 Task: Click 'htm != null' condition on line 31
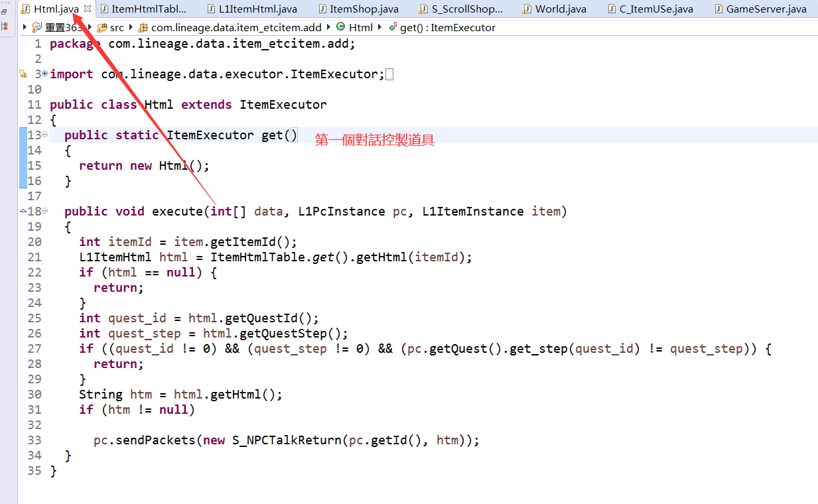pyautogui.click(x=149, y=410)
